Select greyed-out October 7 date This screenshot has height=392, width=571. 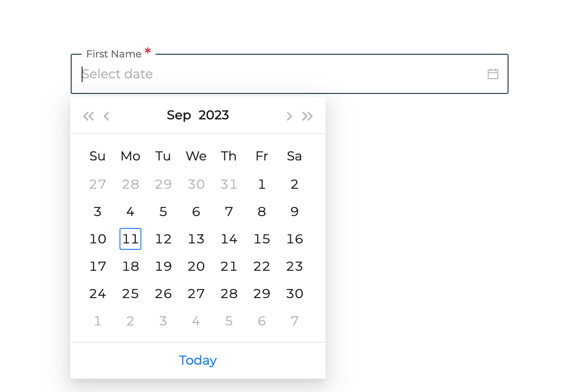click(295, 321)
